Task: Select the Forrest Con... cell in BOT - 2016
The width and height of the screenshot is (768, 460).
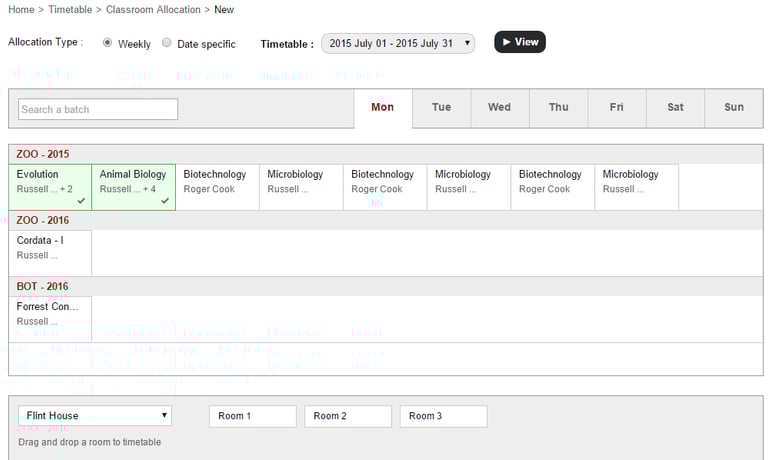Action: (x=50, y=319)
